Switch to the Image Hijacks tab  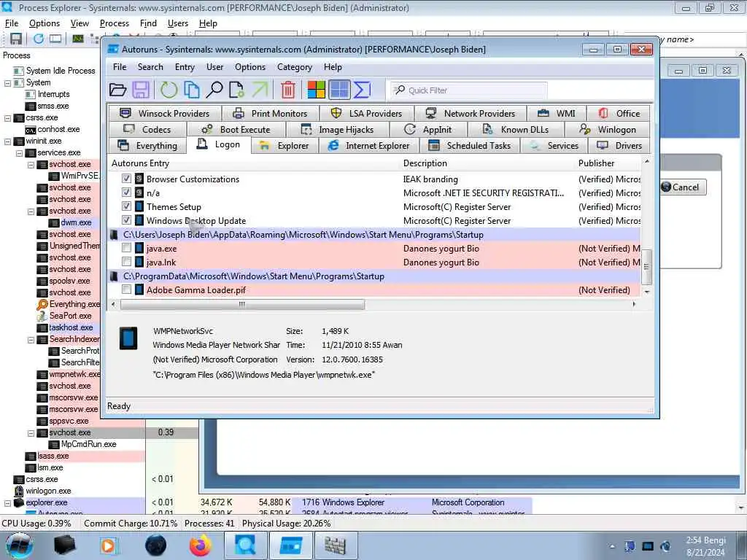point(337,130)
